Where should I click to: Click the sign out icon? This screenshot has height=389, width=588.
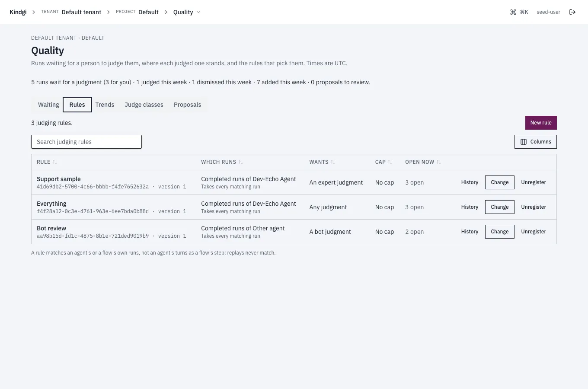click(572, 12)
